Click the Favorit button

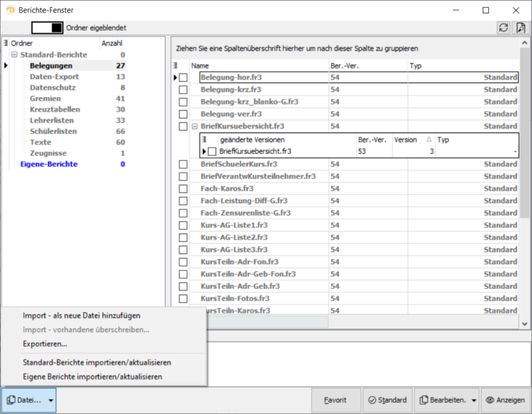[335, 400]
